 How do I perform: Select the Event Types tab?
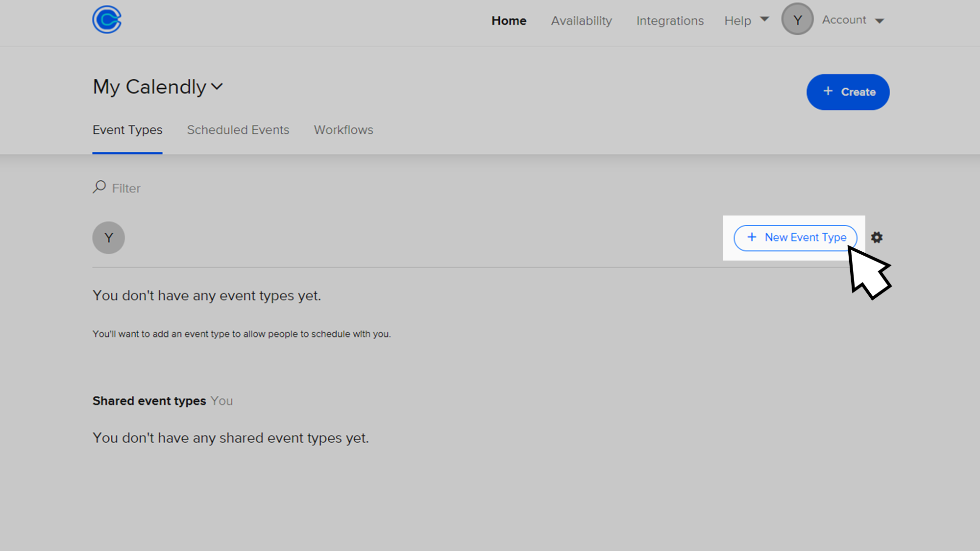(x=127, y=130)
